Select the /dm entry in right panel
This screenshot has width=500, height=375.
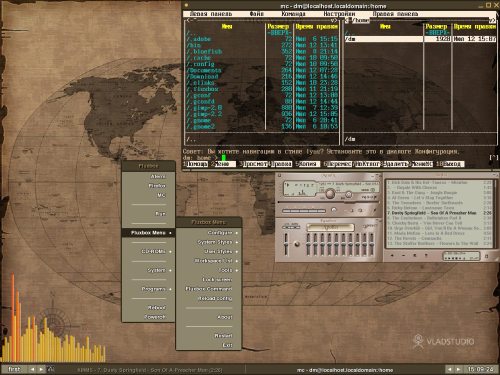tap(420, 39)
